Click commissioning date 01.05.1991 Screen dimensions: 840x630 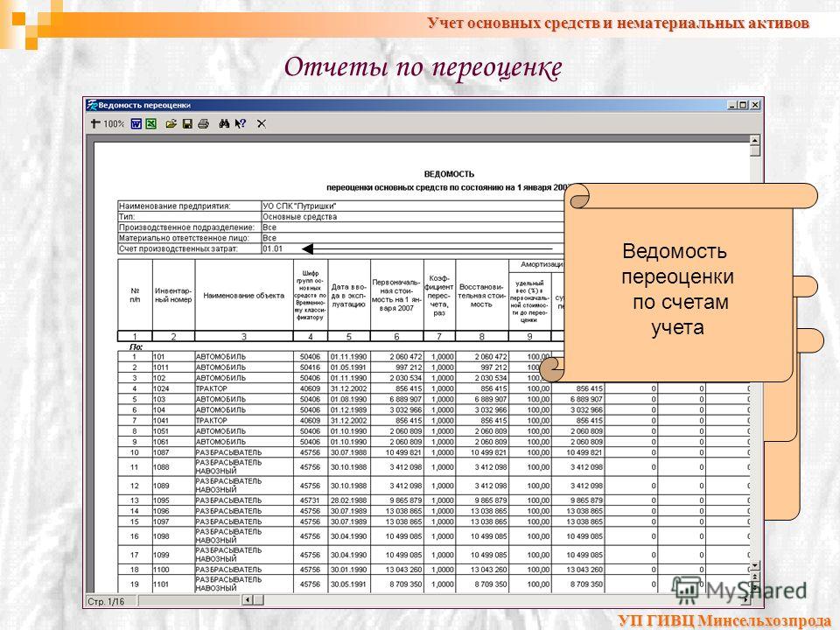point(349,367)
